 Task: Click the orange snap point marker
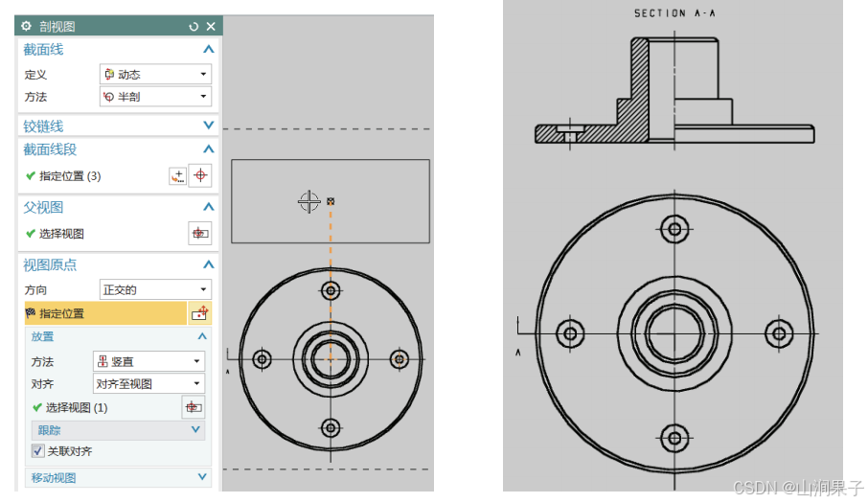(331, 201)
